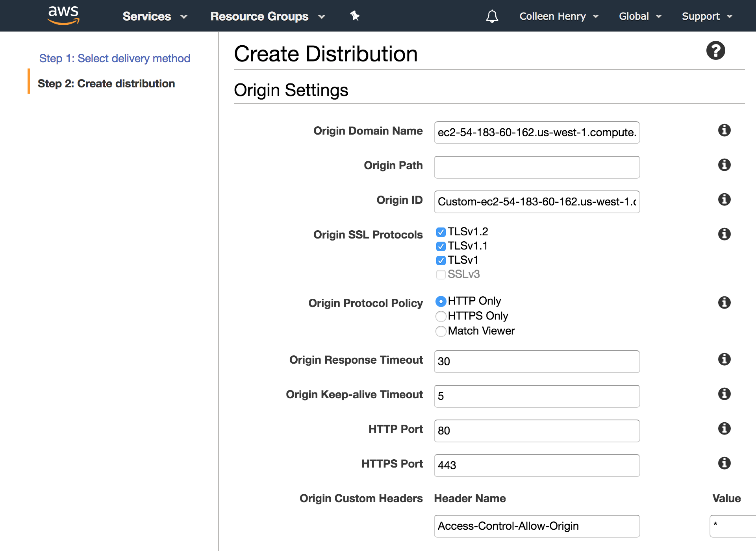Uncheck the TLSv1 protocol checkbox
Image resolution: width=756 pixels, height=551 pixels.
click(x=441, y=261)
